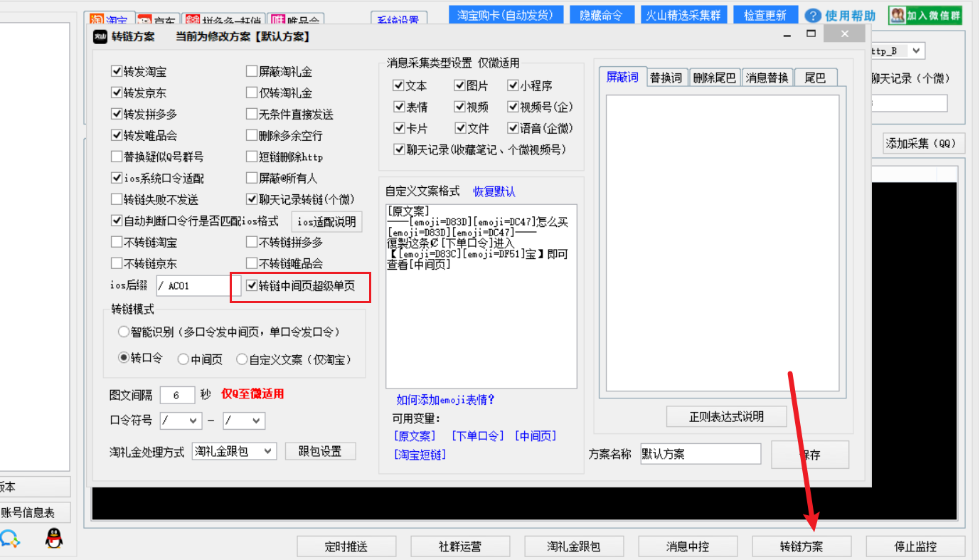The height and width of the screenshot is (560, 980).
Task: Click 淘礼金跟包 button in main window
Action: 574,546
